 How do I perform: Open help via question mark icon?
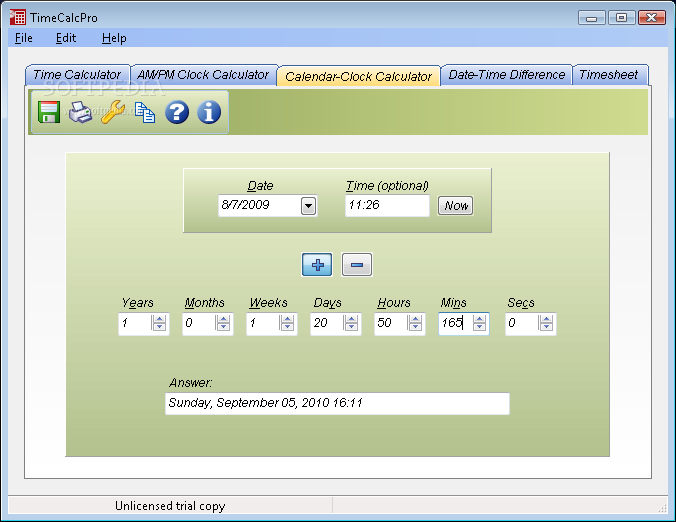pos(177,112)
